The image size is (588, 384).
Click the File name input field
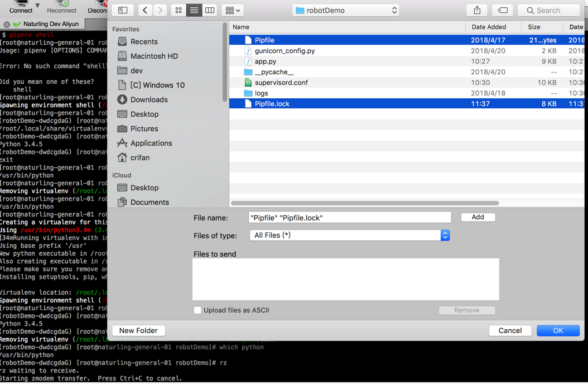tap(349, 218)
